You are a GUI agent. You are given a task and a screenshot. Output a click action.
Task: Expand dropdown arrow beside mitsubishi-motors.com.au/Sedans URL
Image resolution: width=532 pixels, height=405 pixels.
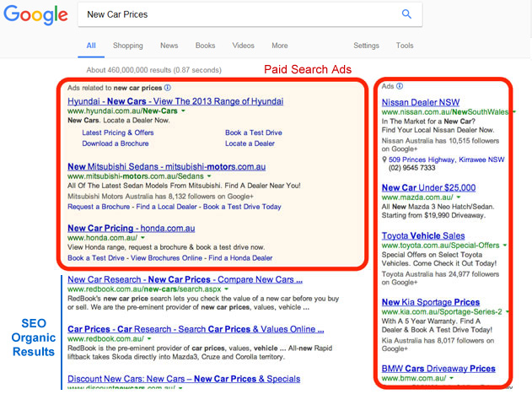pos(209,176)
